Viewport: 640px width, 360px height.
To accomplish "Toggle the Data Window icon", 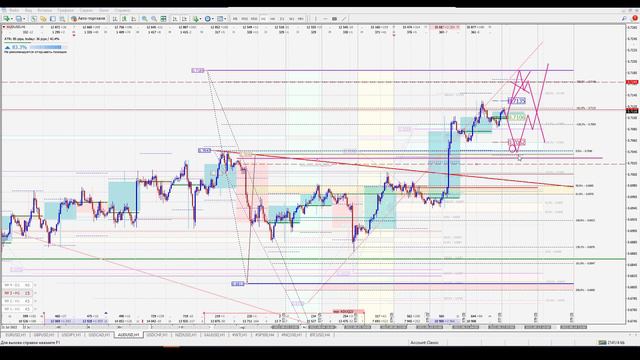I will (x=43, y=19).
